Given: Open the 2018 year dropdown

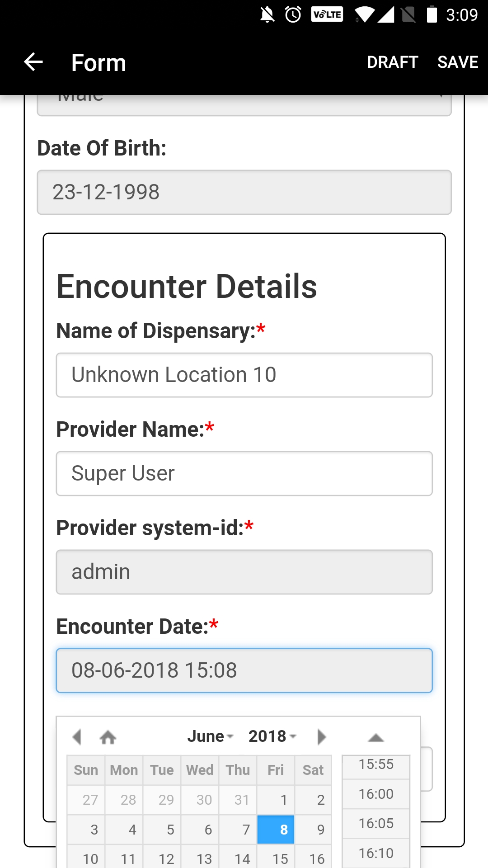Looking at the screenshot, I should coord(272,736).
